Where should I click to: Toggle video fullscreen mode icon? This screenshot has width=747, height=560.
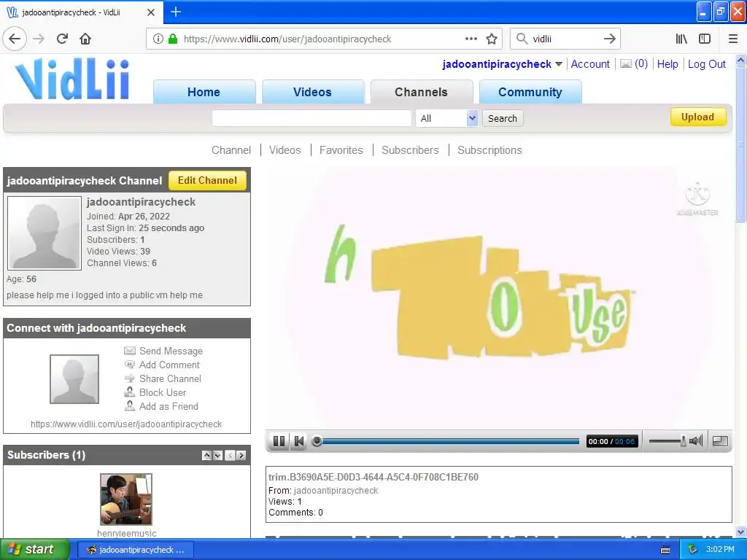(x=720, y=441)
